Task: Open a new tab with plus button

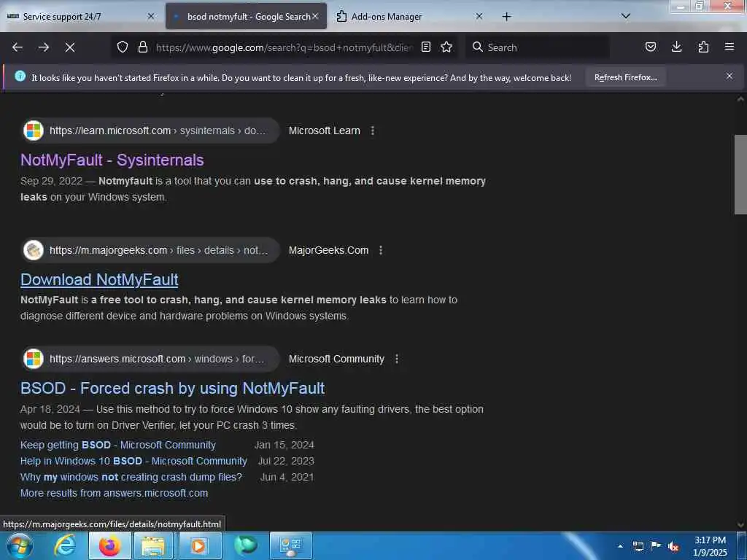Action: tap(506, 17)
